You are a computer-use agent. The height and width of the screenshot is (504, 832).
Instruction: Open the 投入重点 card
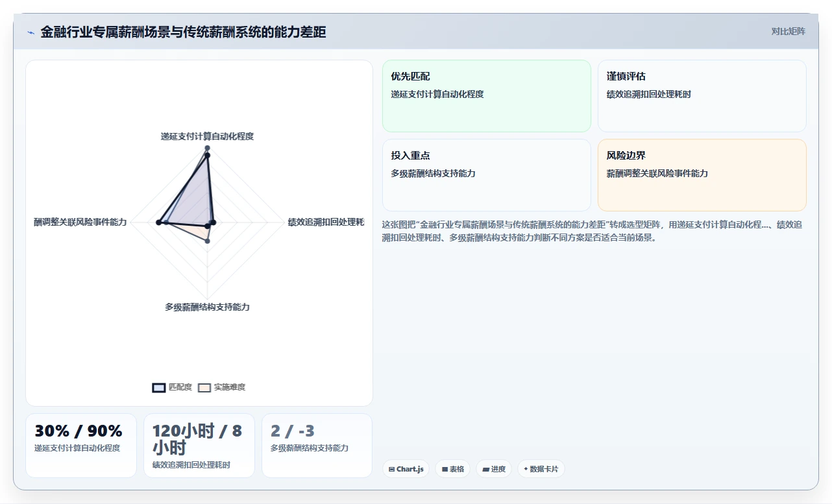487,175
